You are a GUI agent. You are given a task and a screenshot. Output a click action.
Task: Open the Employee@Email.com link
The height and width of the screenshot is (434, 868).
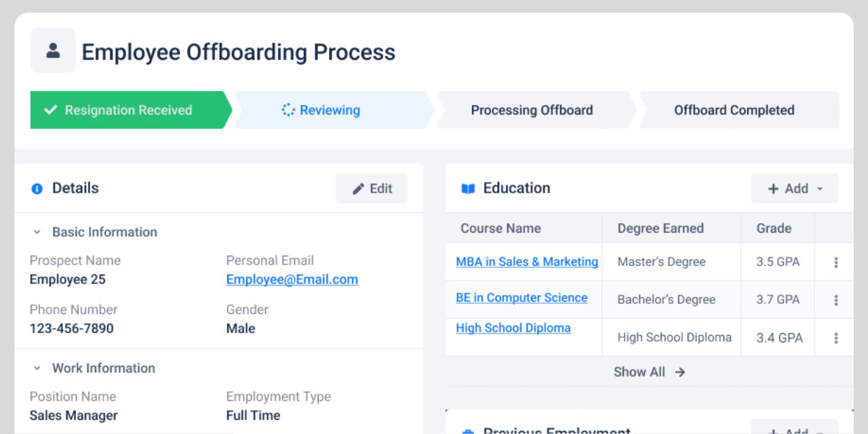click(x=292, y=279)
